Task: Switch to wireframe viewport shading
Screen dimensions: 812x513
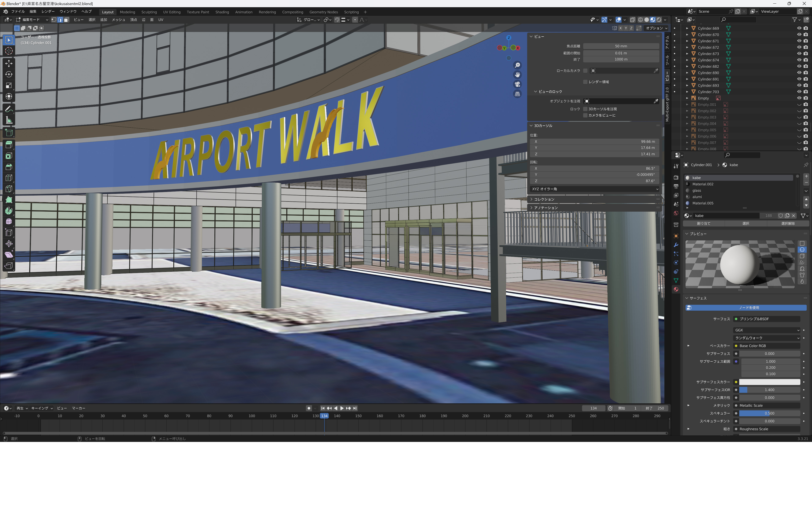Action: coord(640,20)
